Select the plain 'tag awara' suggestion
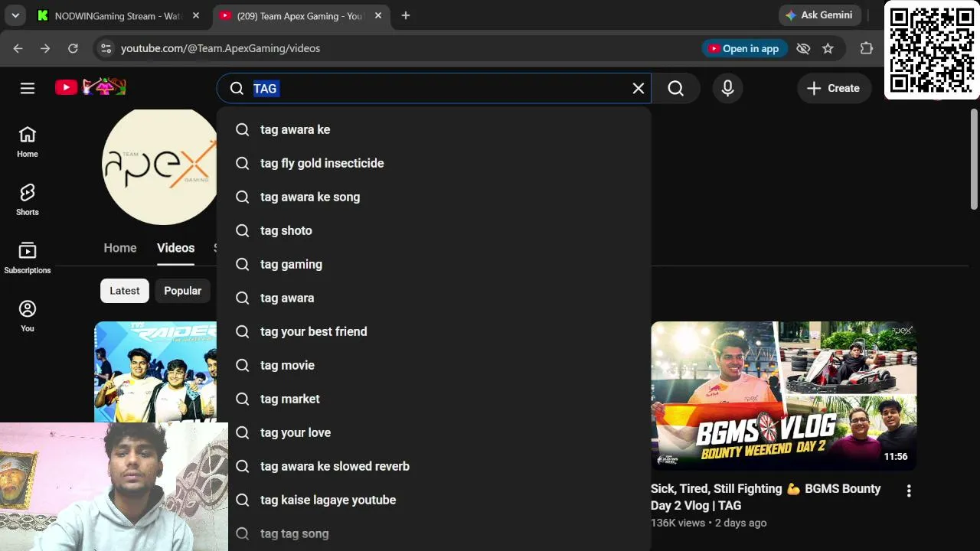Screen dimensions: 980x551 coord(434,298)
